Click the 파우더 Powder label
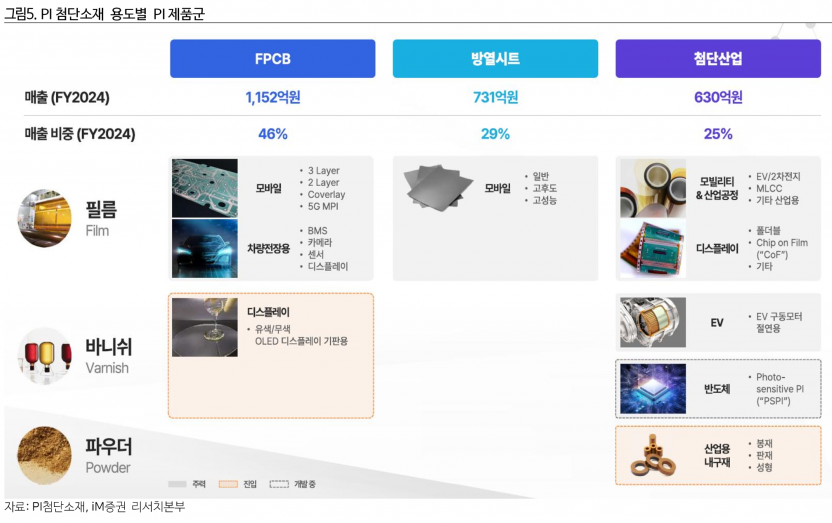 pos(109,456)
